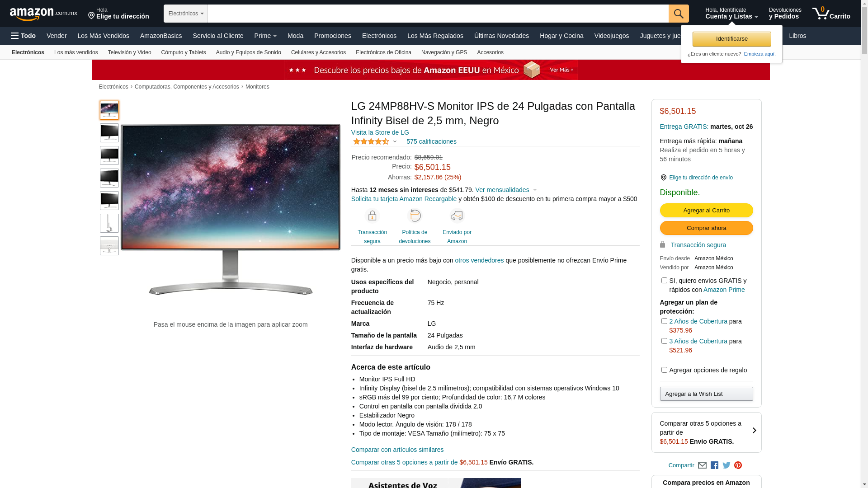Click the Transacción segura lock icon

(372, 216)
